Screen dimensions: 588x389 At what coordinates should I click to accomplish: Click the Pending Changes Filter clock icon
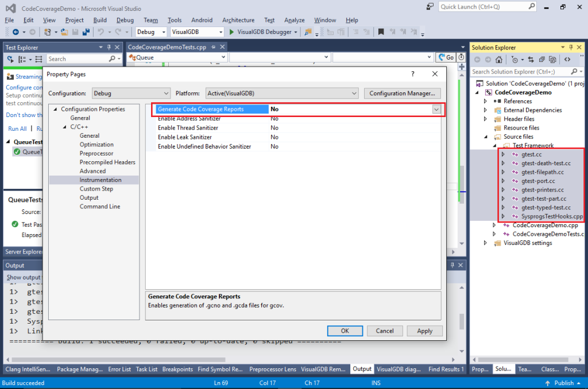pos(514,59)
